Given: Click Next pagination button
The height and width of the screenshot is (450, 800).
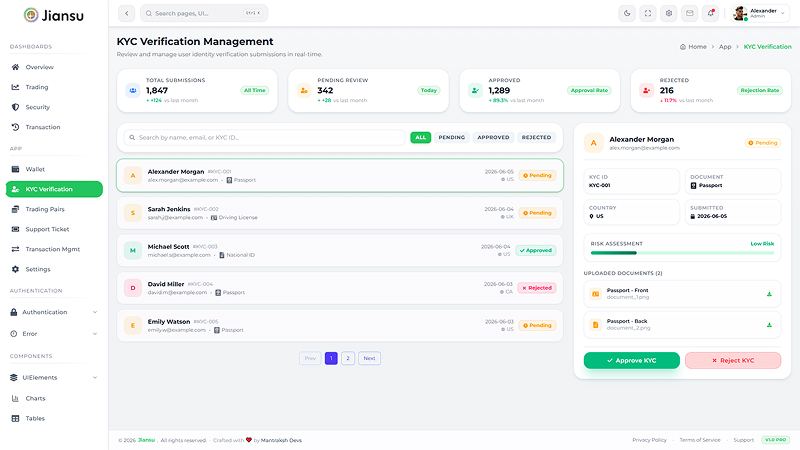Looking at the screenshot, I should [369, 358].
